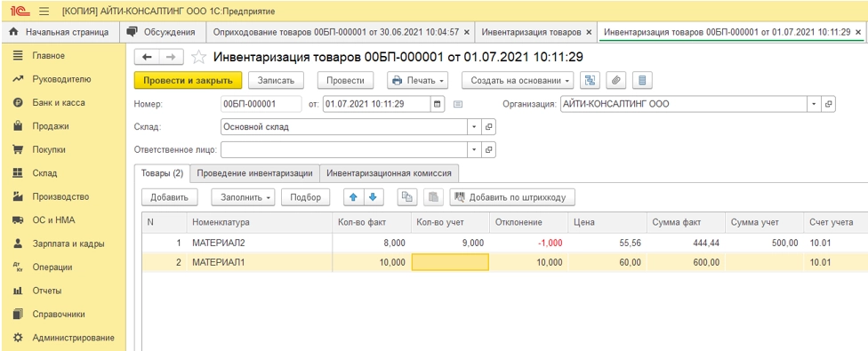Open the main hamburger menu
This screenshot has width=868, height=351.
[44, 11]
